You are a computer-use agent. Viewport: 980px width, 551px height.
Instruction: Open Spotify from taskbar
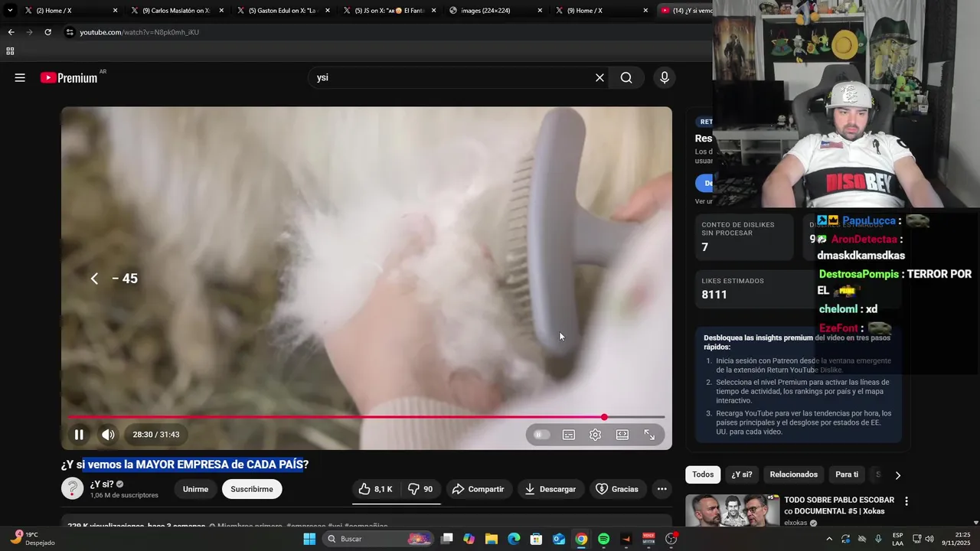click(603, 539)
